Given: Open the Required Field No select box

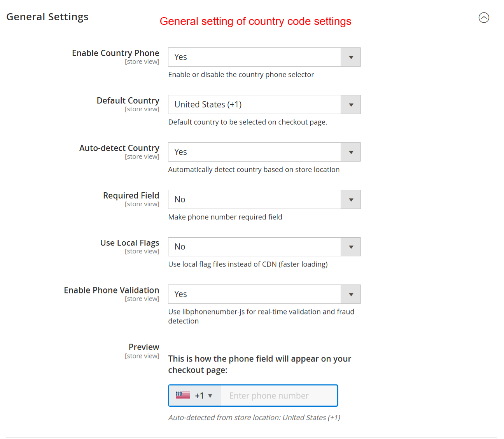Looking at the screenshot, I should tap(254, 200).
